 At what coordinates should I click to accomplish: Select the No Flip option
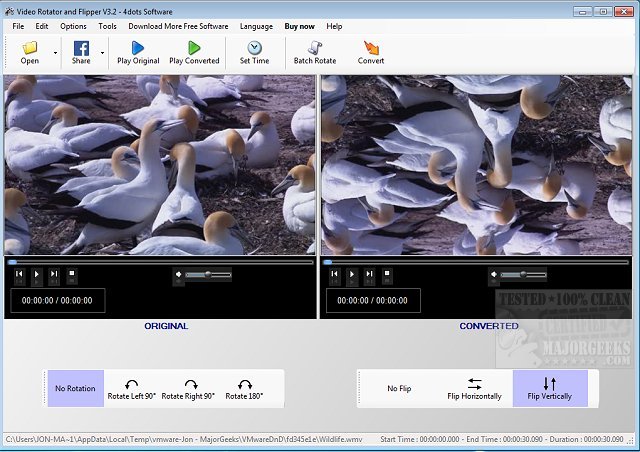point(399,388)
